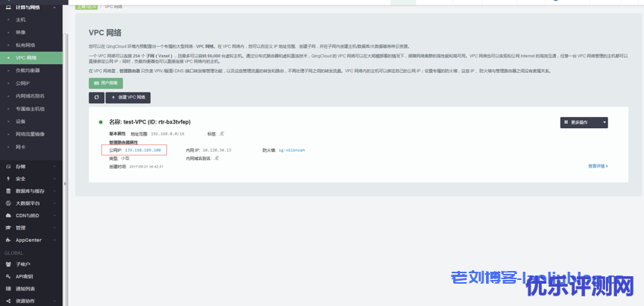
Task: Click the 子帐户 sub-account icon
Action: (8, 264)
